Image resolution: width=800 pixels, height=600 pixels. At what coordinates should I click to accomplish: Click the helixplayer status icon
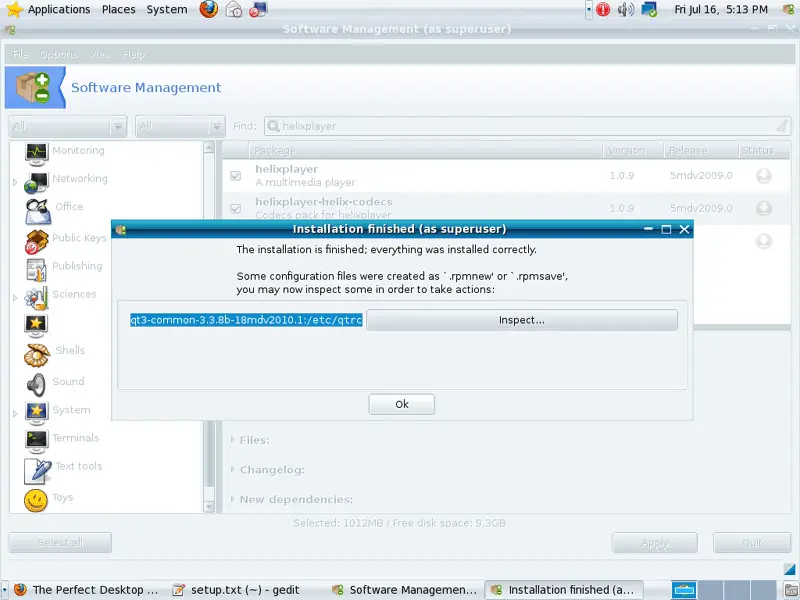764,176
